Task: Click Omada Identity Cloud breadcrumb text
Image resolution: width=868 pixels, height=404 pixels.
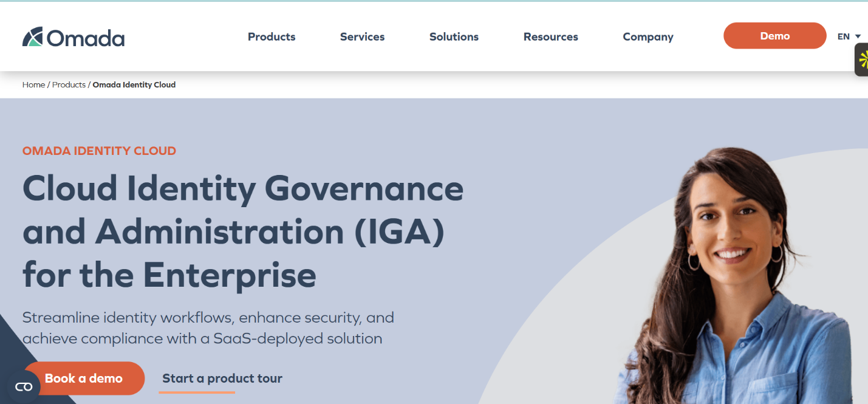Action: 134,85
